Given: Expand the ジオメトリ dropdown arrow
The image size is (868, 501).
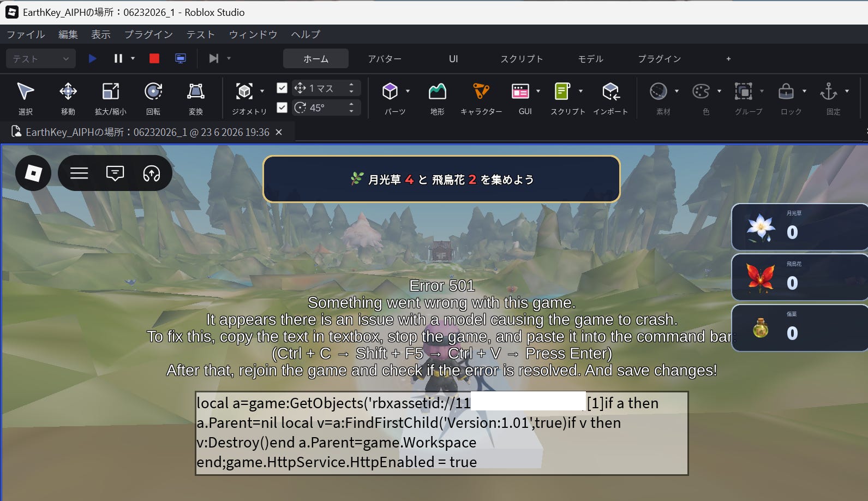Looking at the screenshot, I should pos(262,91).
